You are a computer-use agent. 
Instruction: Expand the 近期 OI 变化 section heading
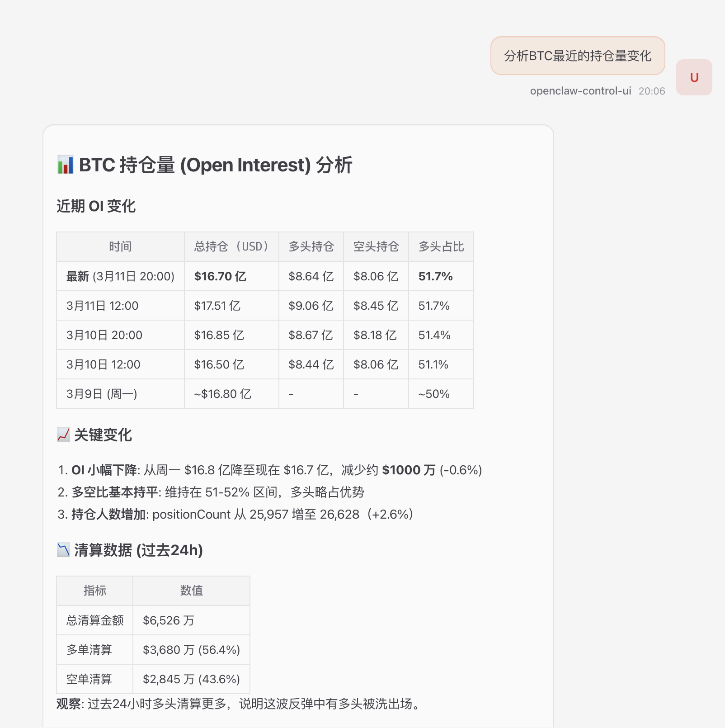[96, 206]
